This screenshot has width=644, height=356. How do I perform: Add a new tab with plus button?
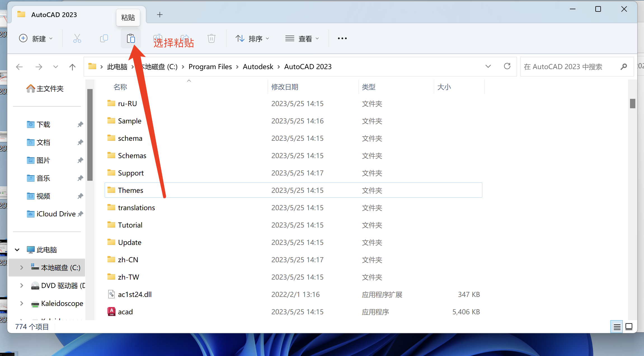pyautogui.click(x=160, y=15)
